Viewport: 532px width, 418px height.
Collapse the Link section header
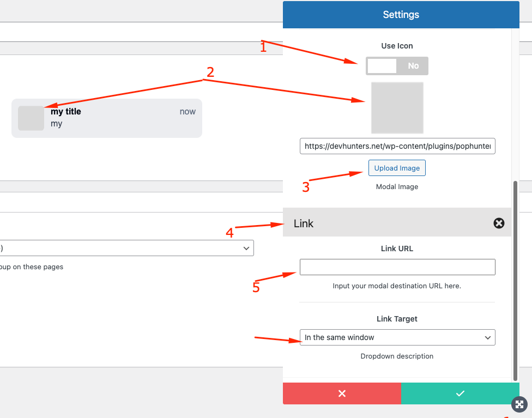[x=382, y=223]
